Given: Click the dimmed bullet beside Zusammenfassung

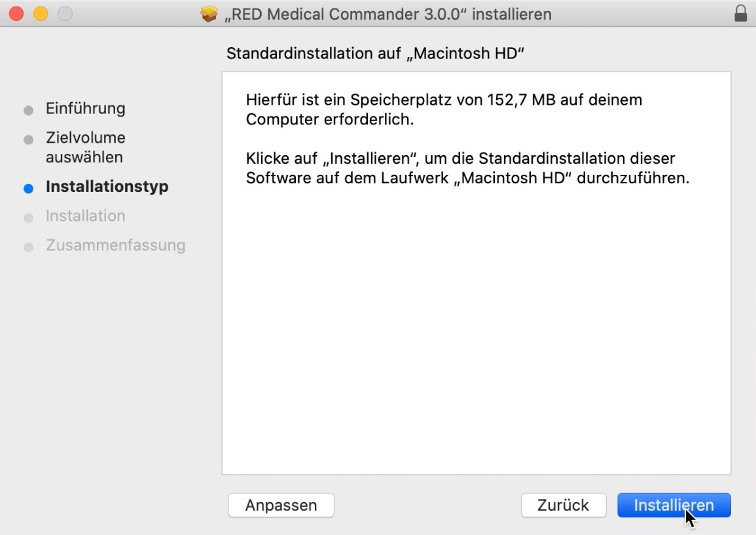Looking at the screenshot, I should pos(28,248).
